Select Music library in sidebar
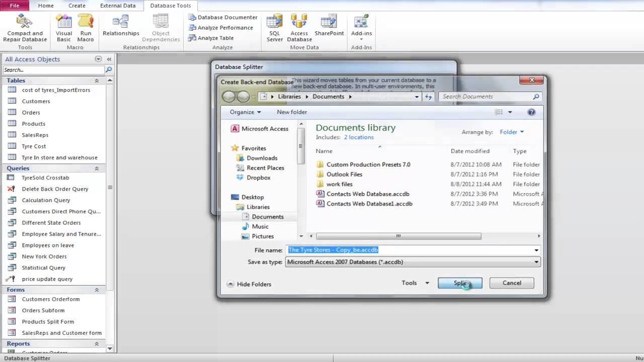Viewport: 644px width, 362px height. [x=255, y=226]
